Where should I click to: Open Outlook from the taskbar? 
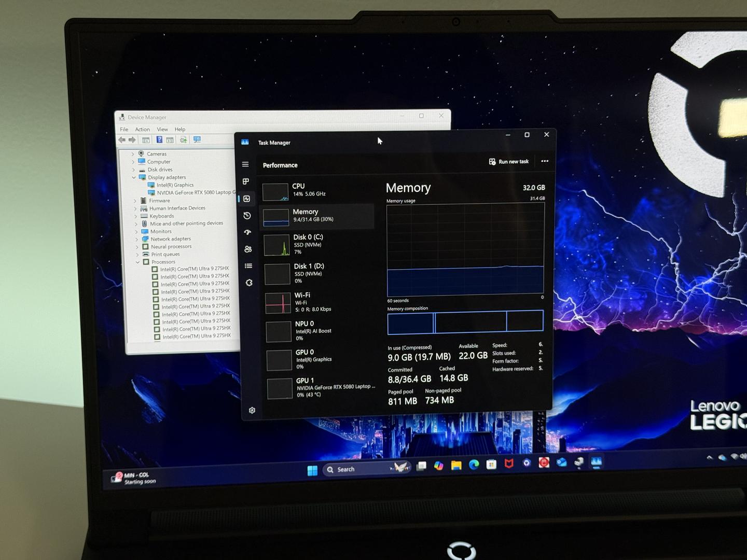click(x=562, y=463)
